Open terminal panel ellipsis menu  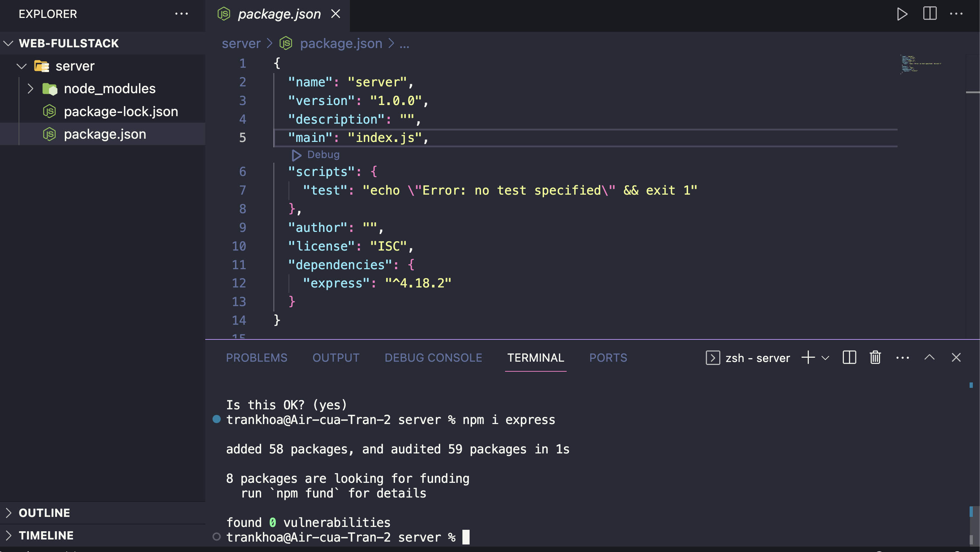(x=902, y=357)
